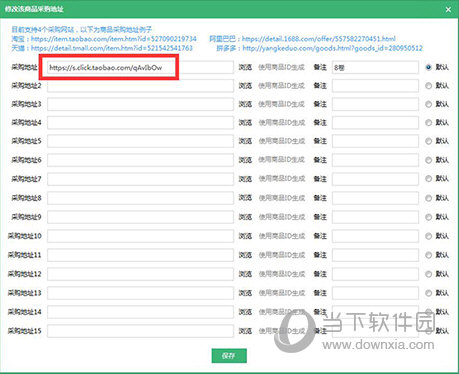Viewport: 459px width, 374px height.
Task: Click 浏览 in the first 采购地址 row
Action: click(x=245, y=67)
